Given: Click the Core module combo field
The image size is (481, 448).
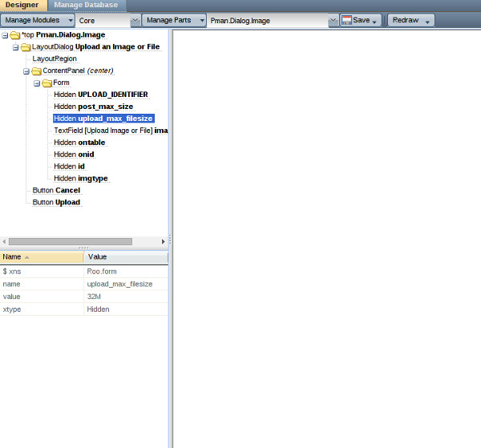Looking at the screenshot, I should tap(103, 21).
